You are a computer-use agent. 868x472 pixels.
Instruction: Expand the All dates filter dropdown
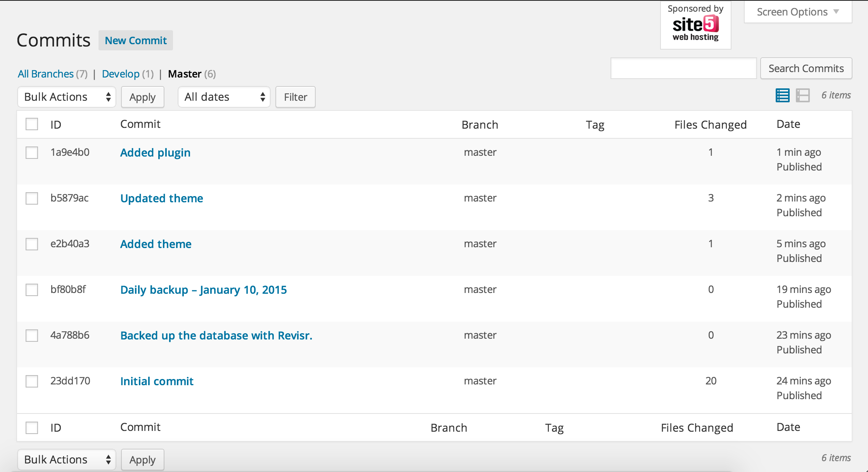[223, 97]
